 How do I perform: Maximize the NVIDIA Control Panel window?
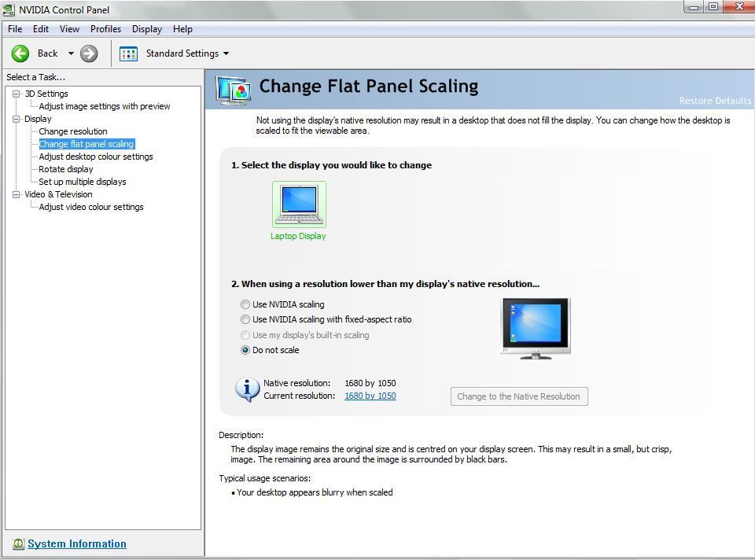[x=713, y=7]
